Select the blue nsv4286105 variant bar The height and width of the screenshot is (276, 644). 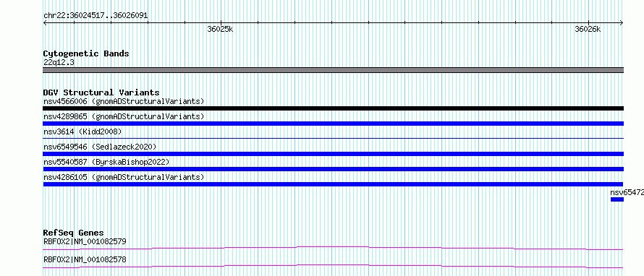[x=333, y=184]
